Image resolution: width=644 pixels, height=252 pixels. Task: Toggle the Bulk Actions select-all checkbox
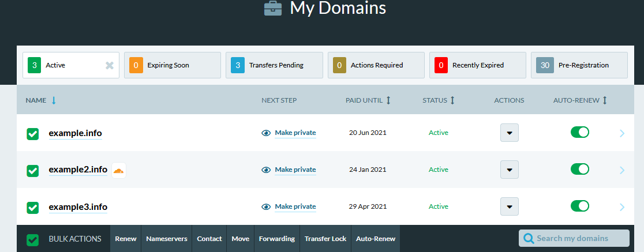33,239
